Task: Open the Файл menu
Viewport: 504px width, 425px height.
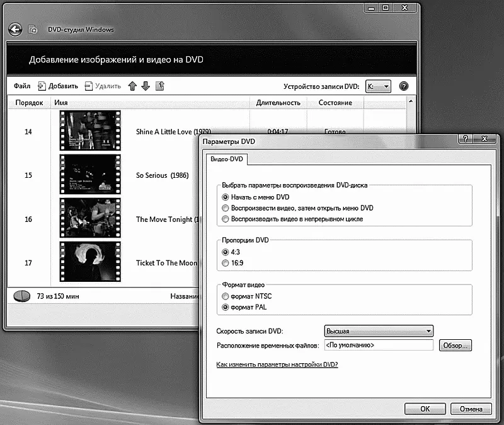Action: 22,86
